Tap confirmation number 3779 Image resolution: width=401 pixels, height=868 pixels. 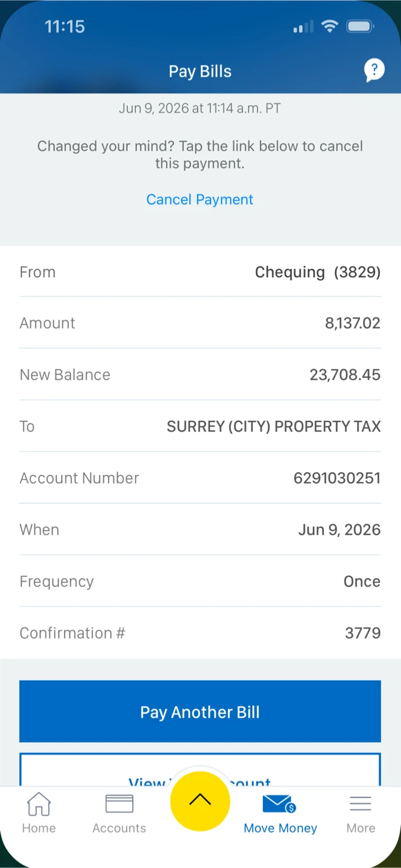(362, 634)
